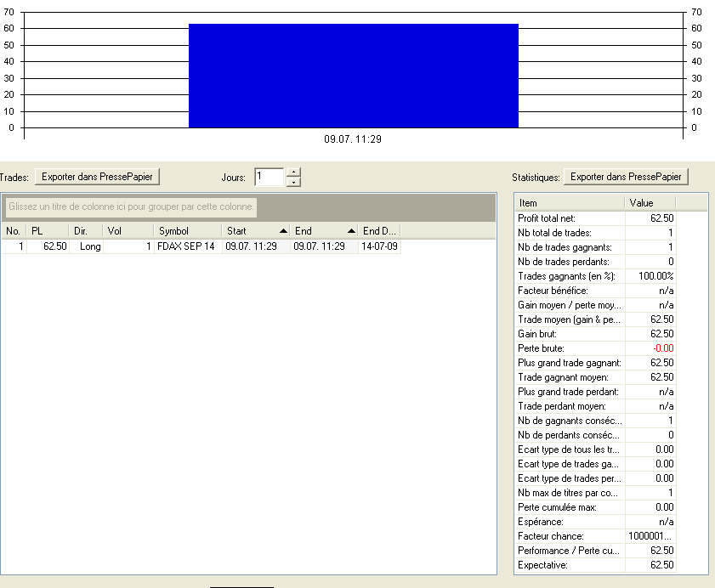Click the Value column header in statistics
The image size is (715, 588).
pyautogui.click(x=650, y=203)
